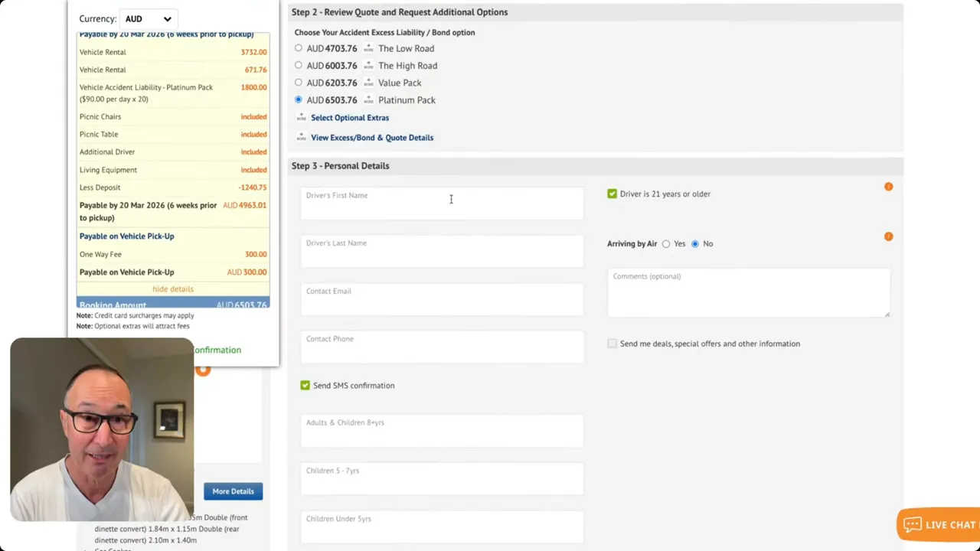The width and height of the screenshot is (980, 551).
Task: Click the More Details button
Action: click(x=233, y=491)
